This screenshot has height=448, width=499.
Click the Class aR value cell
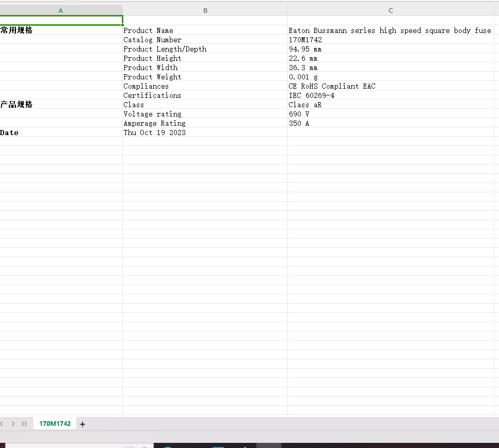click(x=391, y=104)
